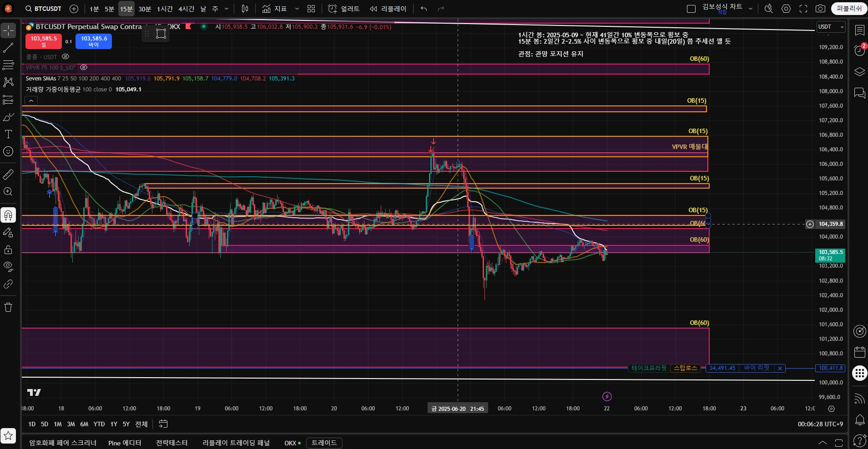This screenshot has width=868, height=449.
Task: Add a symbol with the plus icon
Action: click(74, 9)
